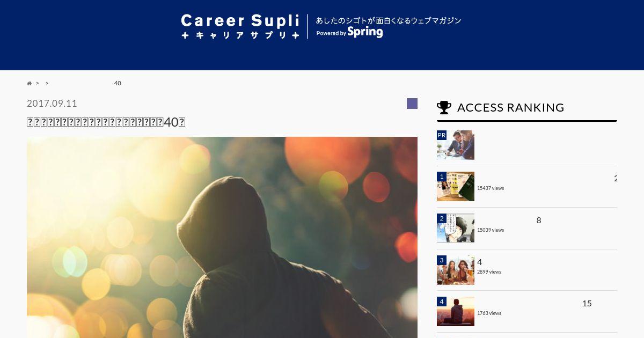Click the purple category square near article date
Viewport: 644px width, 338px height.
click(412, 104)
